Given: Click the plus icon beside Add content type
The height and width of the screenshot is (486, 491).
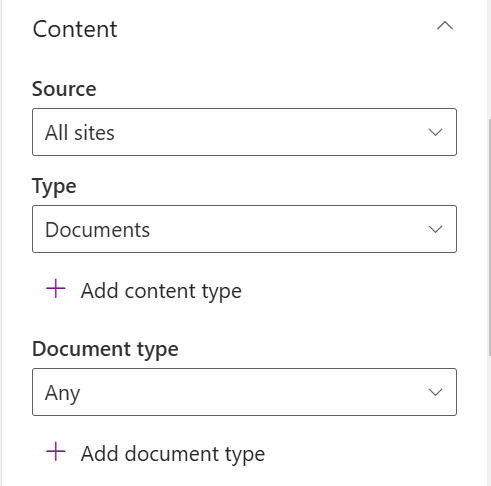Looking at the screenshot, I should click(x=56, y=289).
